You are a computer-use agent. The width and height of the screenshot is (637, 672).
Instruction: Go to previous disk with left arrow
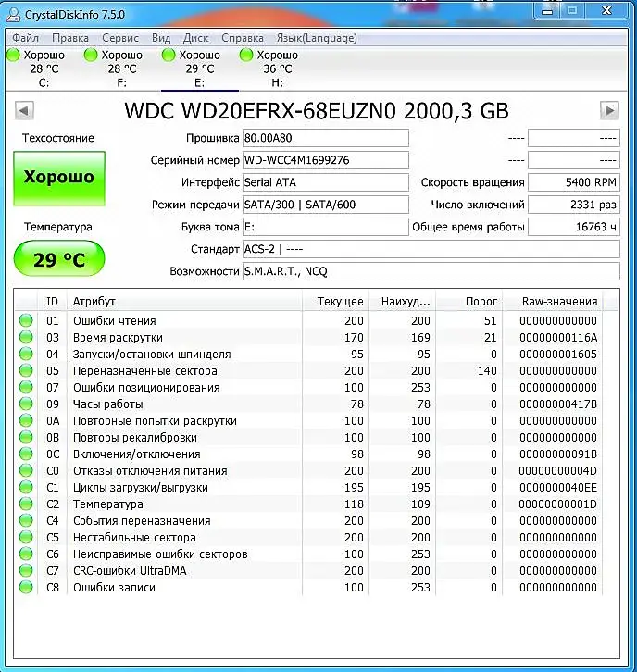click(x=24, y=111)
